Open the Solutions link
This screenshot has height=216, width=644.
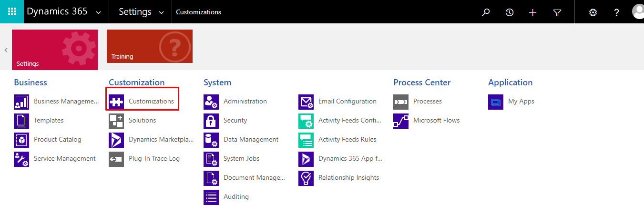[142, 121]
